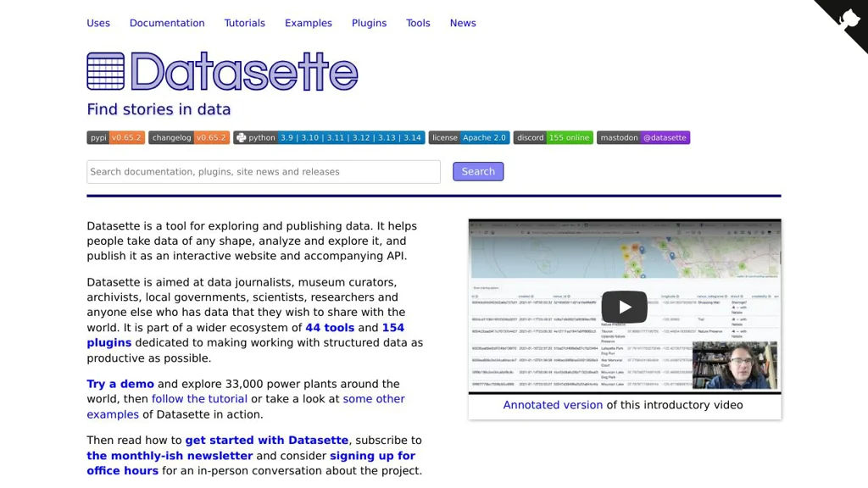Open the some other examples link

[x=113, y=414]
